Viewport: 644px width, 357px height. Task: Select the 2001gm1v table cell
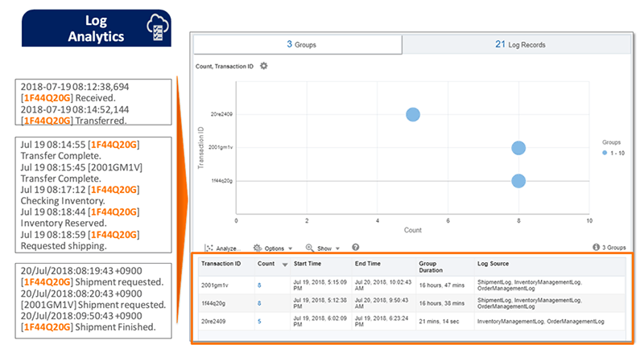[x=214, y=285]
